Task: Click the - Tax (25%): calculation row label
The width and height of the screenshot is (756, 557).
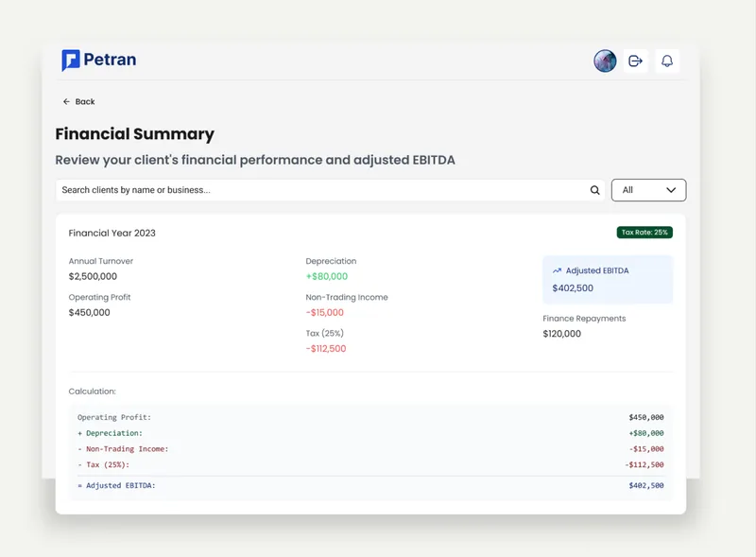Action: pos(103,465)
